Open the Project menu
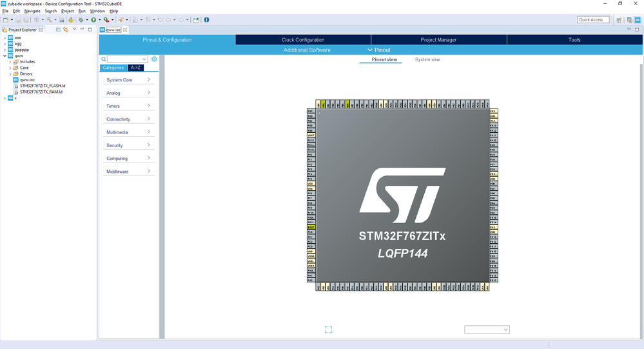The height and width of the screenshot is (349, 644). [x=67, y=11]
